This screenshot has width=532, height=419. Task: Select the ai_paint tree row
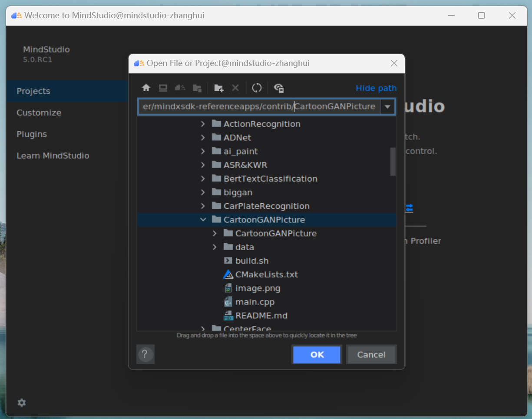(x=267, y=151)
